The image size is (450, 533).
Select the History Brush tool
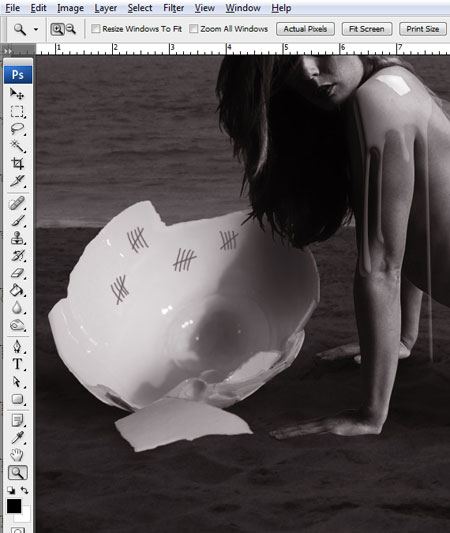(17, 256)
